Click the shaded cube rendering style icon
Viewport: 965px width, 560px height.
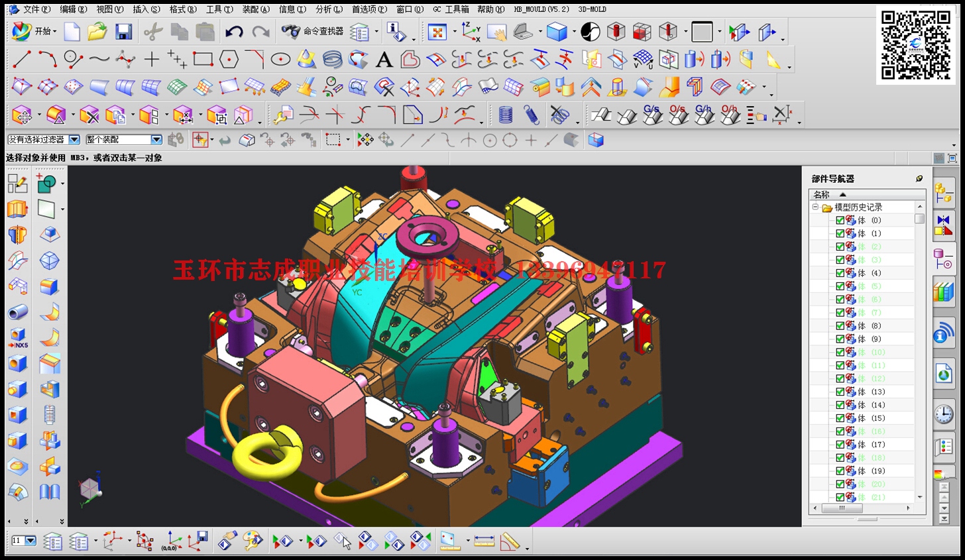557,31
